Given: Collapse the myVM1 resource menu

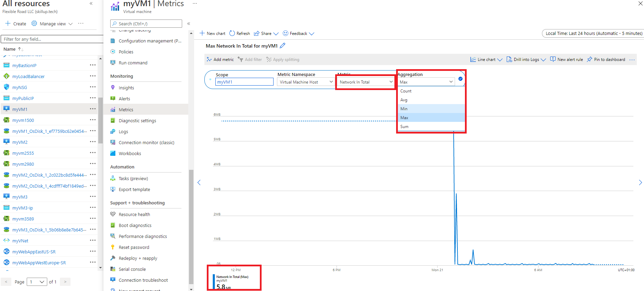Looking at the screenshot, I should click(189, 24).
